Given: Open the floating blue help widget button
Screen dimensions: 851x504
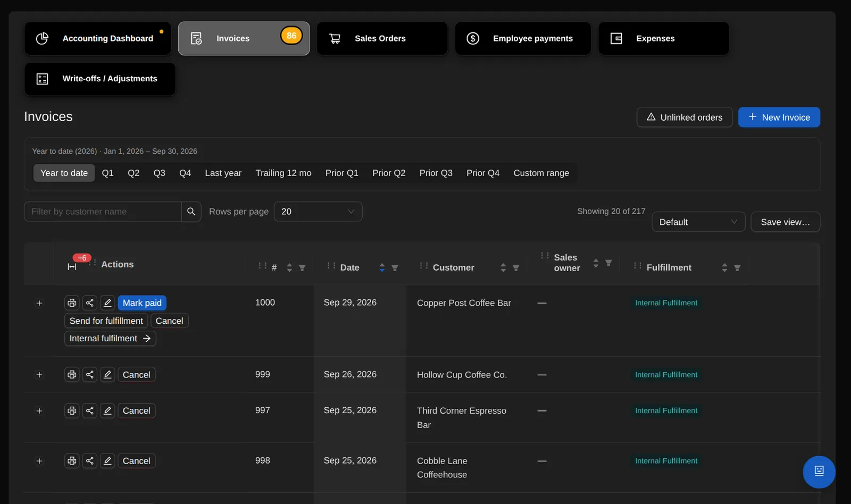Looking at the screenshot, I should (x=819, y=472).
